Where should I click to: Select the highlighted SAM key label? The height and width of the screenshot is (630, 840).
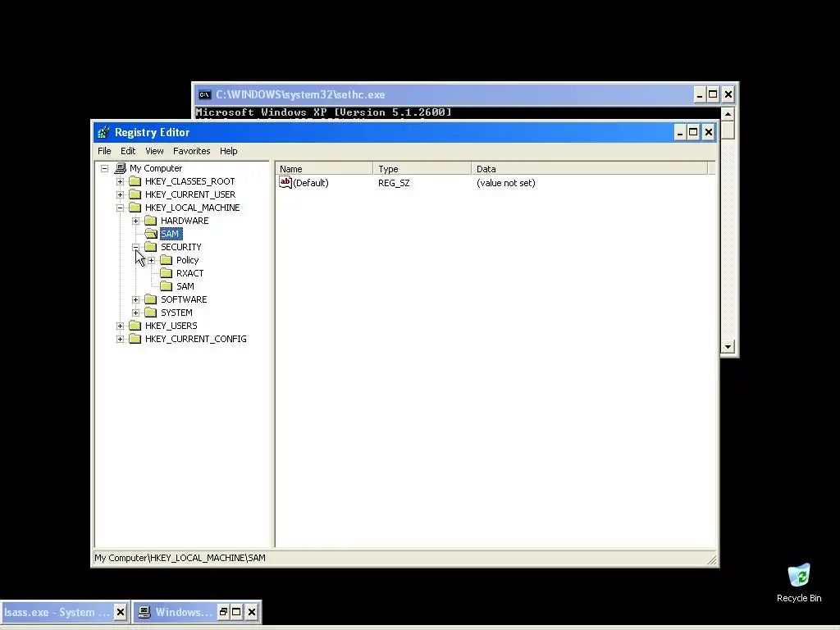coord(170,234)
